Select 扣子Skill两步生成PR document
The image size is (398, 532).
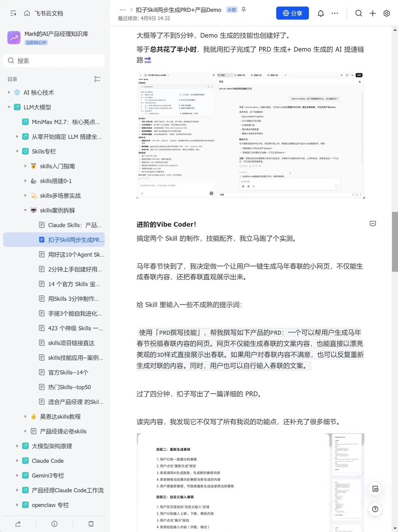(x=54, y=240)
